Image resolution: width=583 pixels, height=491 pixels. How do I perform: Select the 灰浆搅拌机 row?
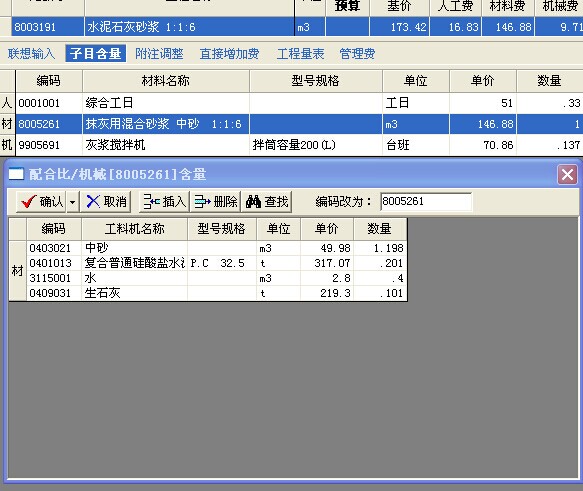tap(292, 145)
